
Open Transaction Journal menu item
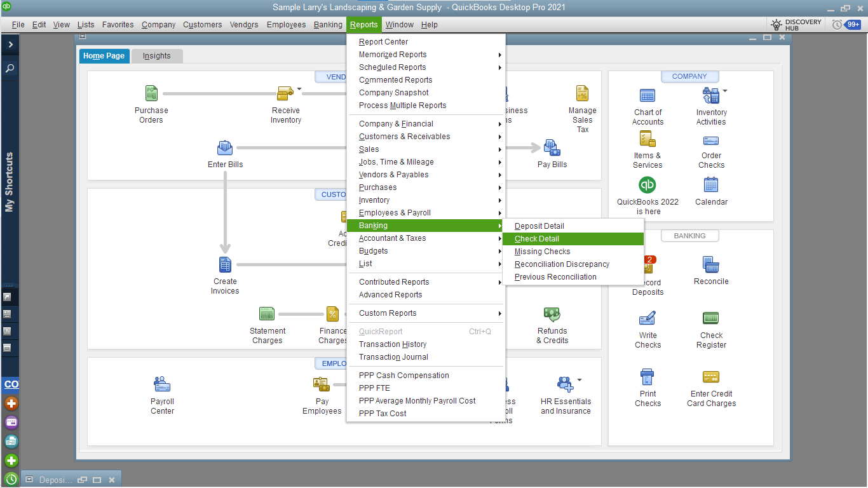(426, 357)
